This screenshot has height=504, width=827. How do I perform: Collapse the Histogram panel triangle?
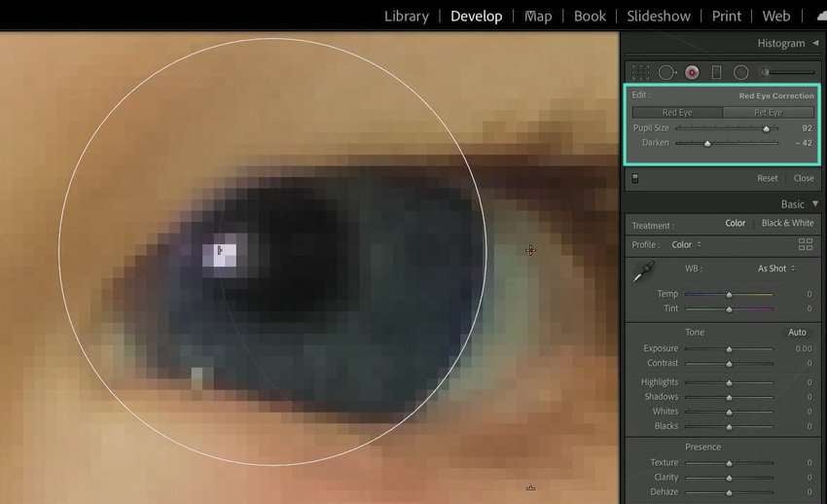coord(815,43)
